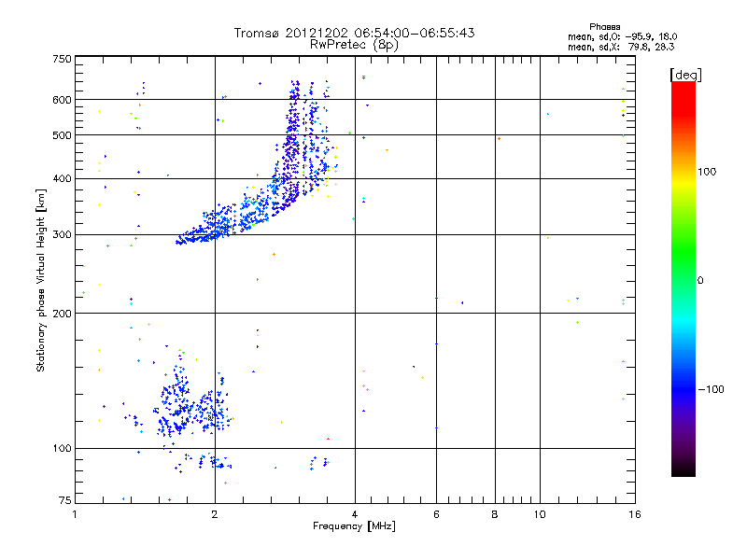Screen dimensions: 747x560
Task: Click the 'Stationary phase Virtual Height [km]' axis label
Action: pos(41,281)
